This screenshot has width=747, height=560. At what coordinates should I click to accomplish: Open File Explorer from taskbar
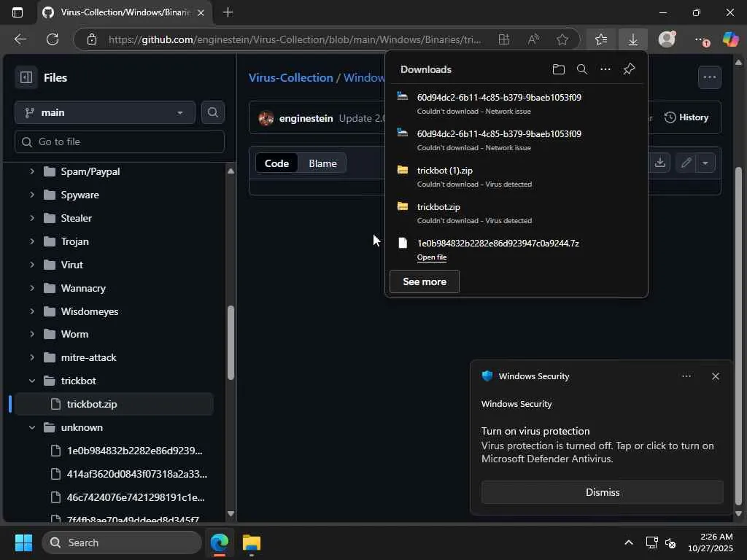point(252,542)
